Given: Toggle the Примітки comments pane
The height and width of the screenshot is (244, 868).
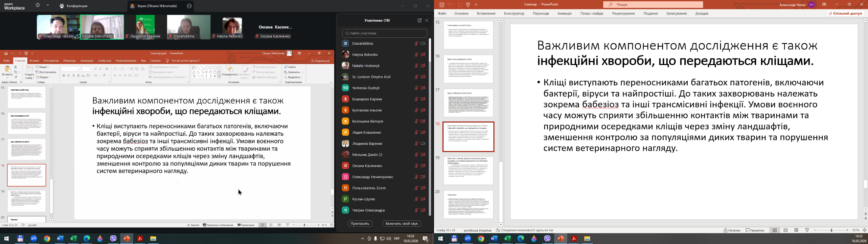Looking at the screenshot, I should click(x=755, y=230).
